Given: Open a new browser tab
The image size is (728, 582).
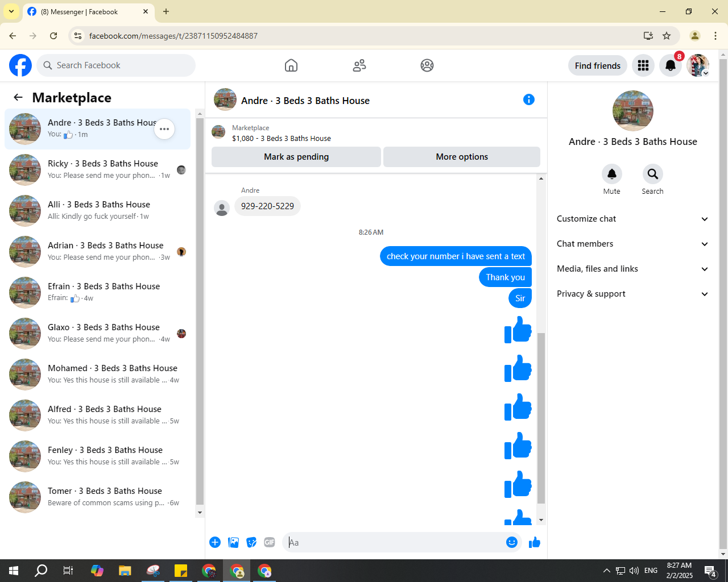Looking at the screenshot, I should pyautogui.click(x=166, y=11).
